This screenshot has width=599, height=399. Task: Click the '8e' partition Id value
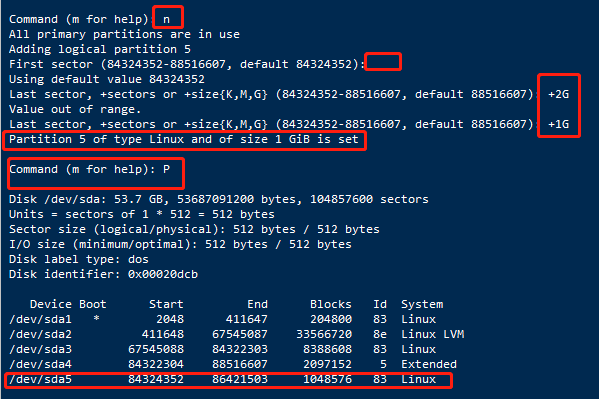coord(380,334)
